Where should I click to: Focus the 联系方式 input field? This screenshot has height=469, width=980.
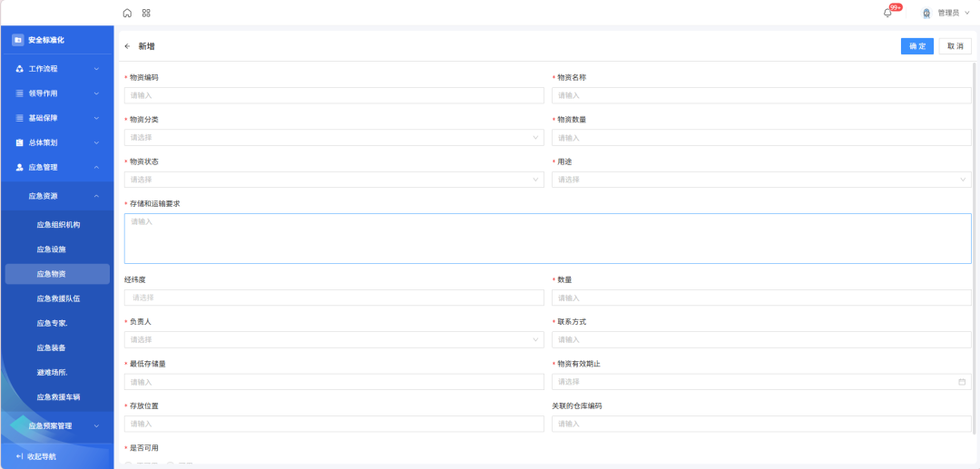coord(761,339)
